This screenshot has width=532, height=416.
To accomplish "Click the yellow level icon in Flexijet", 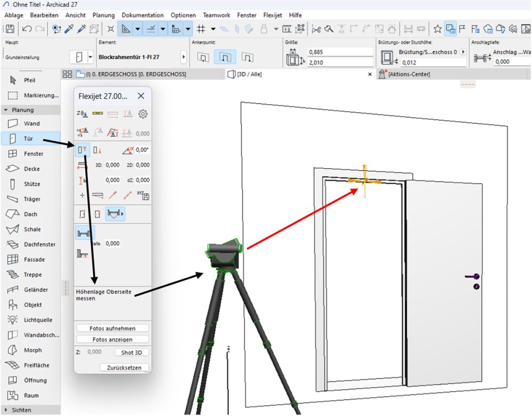I will click(98, 113).
